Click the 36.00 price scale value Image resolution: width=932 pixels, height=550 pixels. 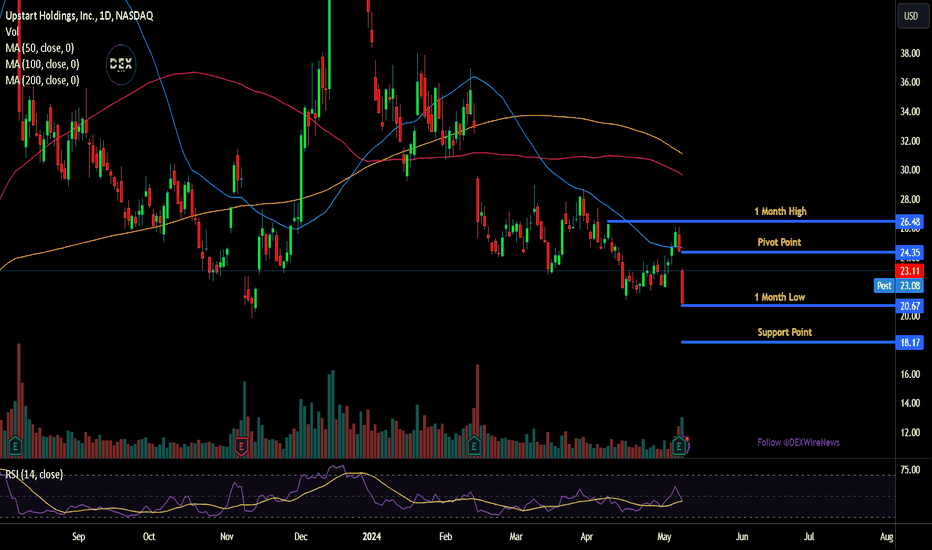click(x=910, y=83)
